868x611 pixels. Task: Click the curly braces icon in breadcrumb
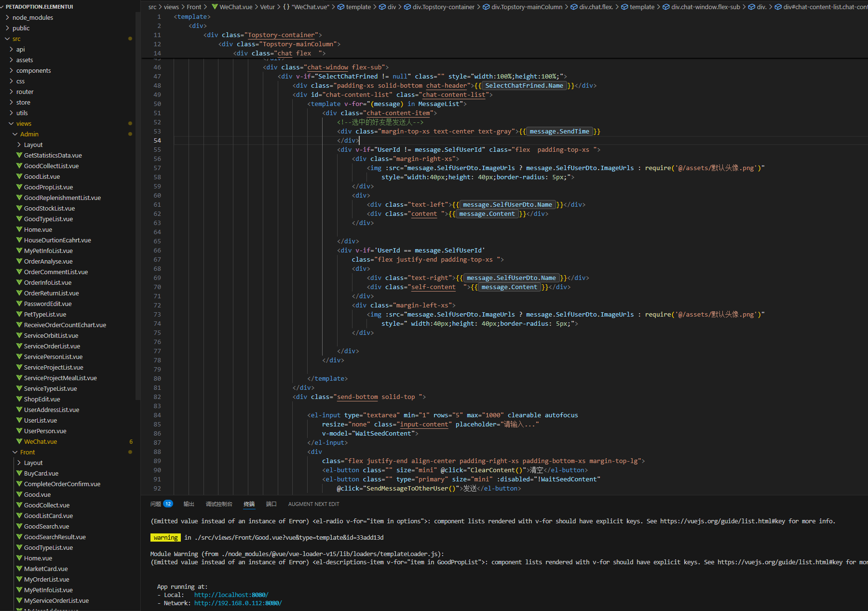coord(286,7)
